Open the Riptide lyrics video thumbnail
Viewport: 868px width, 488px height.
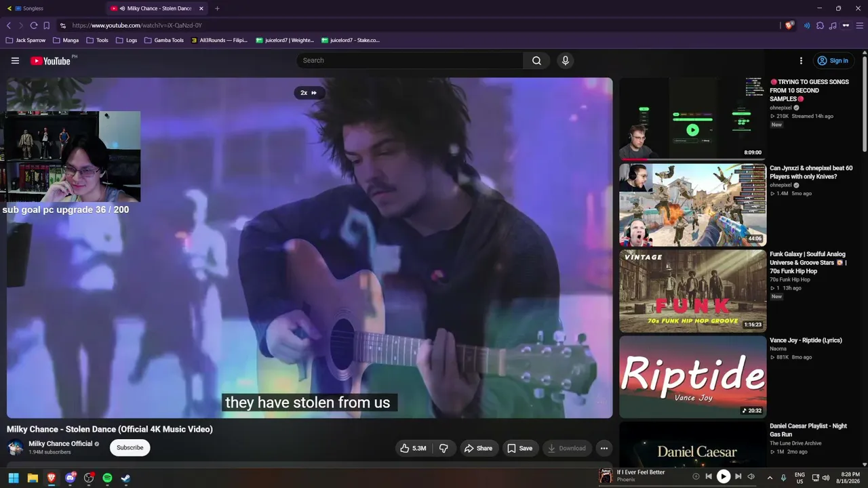click(692, 377)
